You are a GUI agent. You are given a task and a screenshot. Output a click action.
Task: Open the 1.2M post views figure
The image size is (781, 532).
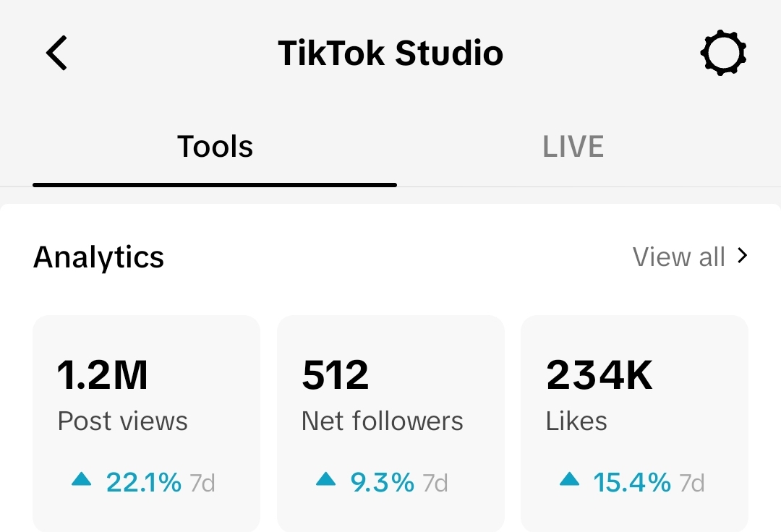coord(103,375)
